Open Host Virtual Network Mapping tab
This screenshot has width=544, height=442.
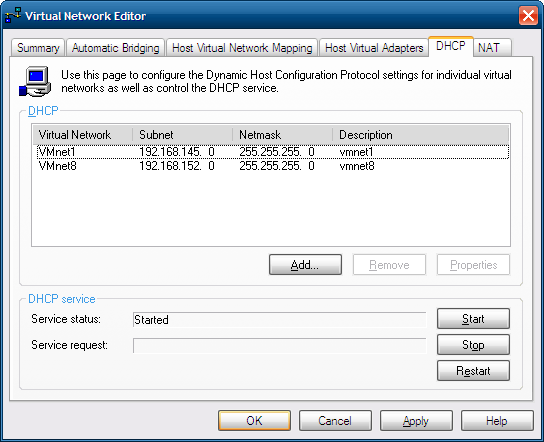[x=242, y=48]
